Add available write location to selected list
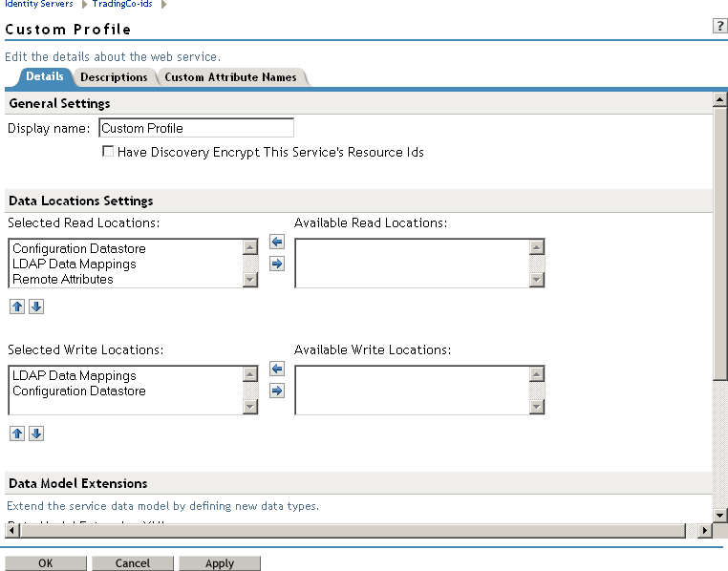This screenshot has height=571, width=728. 277,369
